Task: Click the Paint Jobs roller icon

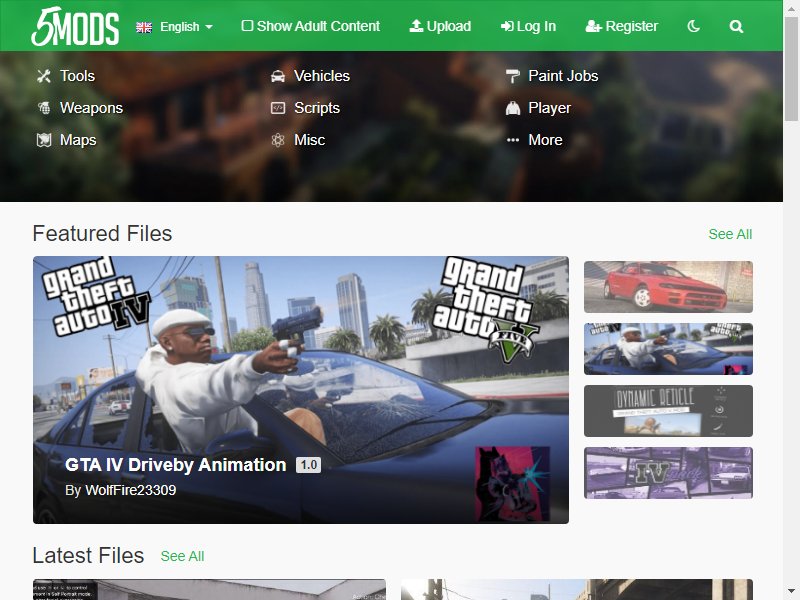Action: tap(513, 76)
